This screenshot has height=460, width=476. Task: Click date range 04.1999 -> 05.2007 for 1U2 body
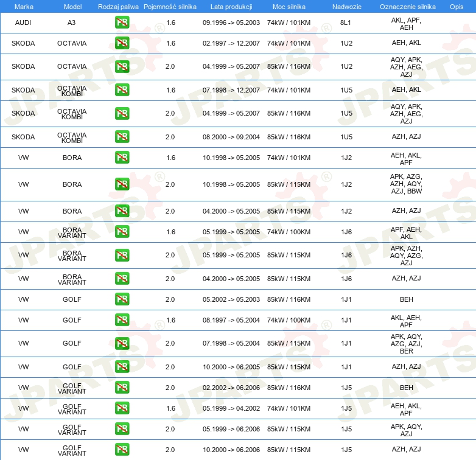[x=231, y=66]
